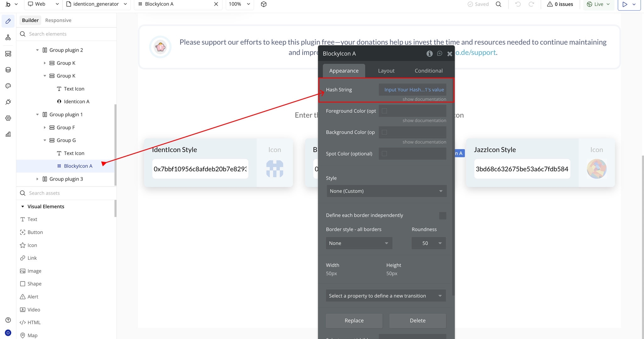Click the Replace button
This screenshot has width=644, height=339.
click(354, 320)
